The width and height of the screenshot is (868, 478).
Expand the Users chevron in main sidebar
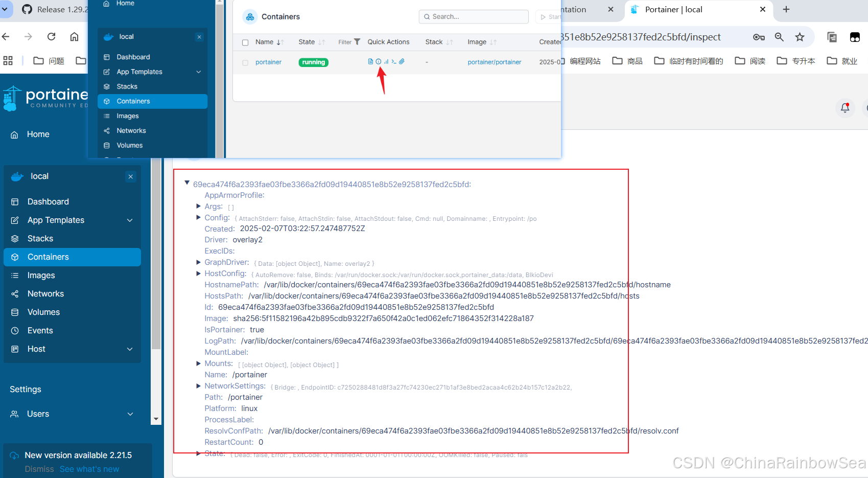pyautogui.click(x=130, y=414)
